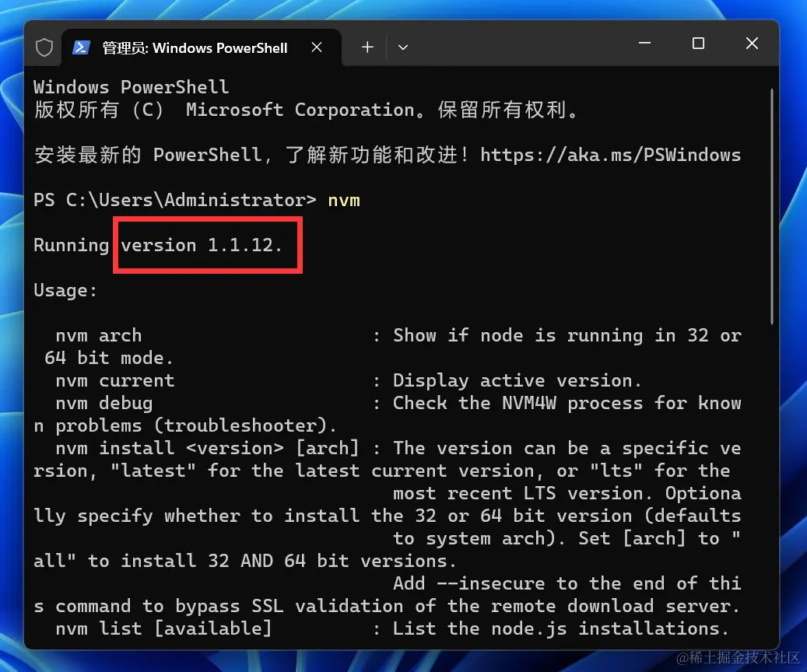
Task: Click the 'nvm current' command entry
Action: click(115, 381)
